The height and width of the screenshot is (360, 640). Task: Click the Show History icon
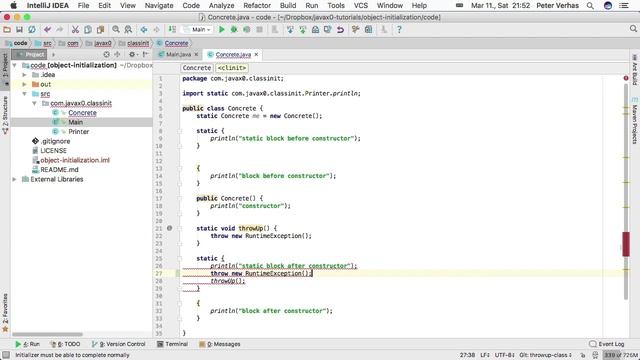[x=316, y=29]
